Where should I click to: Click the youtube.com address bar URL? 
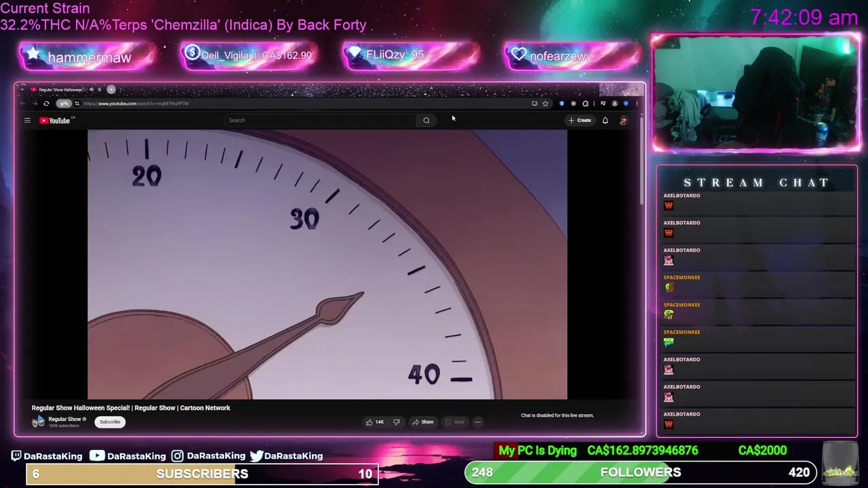(x=136, y=104)
